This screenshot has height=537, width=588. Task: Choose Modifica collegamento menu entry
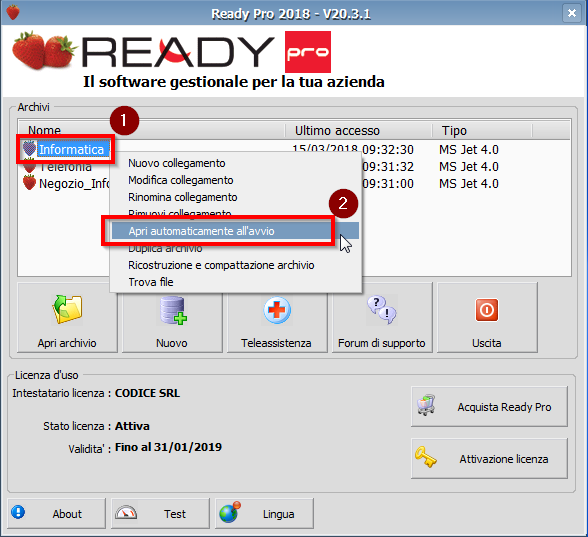click(x=236, y=180)
